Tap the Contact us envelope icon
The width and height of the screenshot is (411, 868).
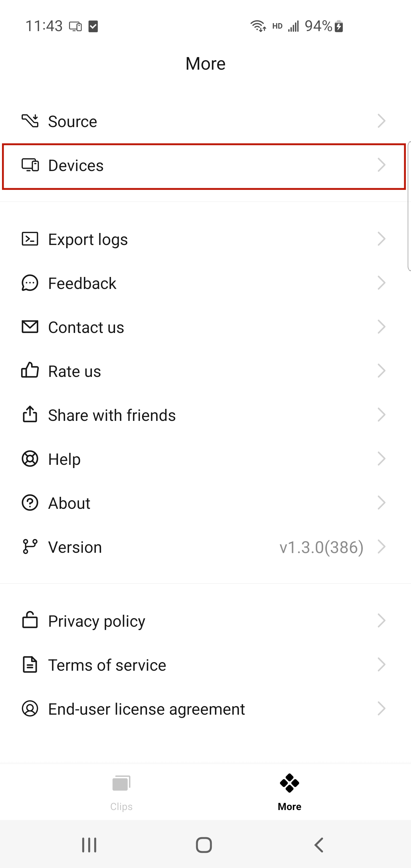tap(30, 327)
